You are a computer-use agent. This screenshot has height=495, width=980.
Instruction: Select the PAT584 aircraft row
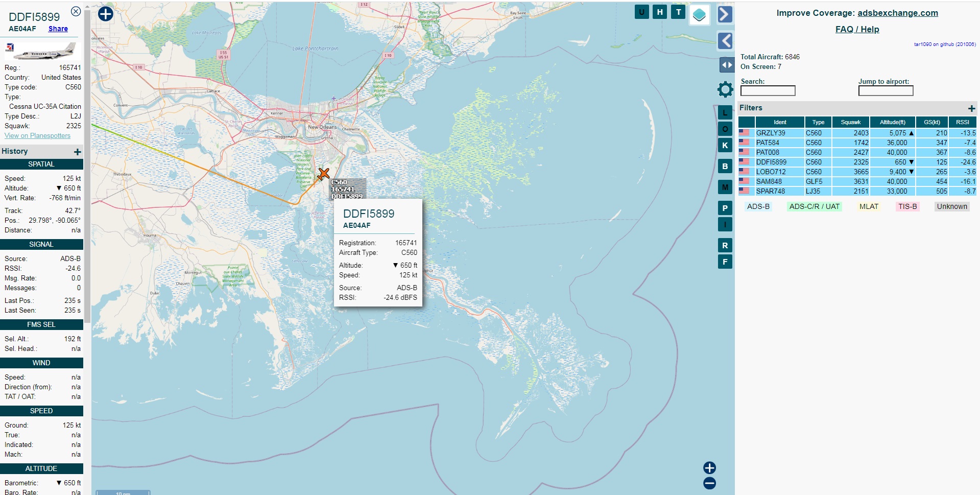coord(857,143)
